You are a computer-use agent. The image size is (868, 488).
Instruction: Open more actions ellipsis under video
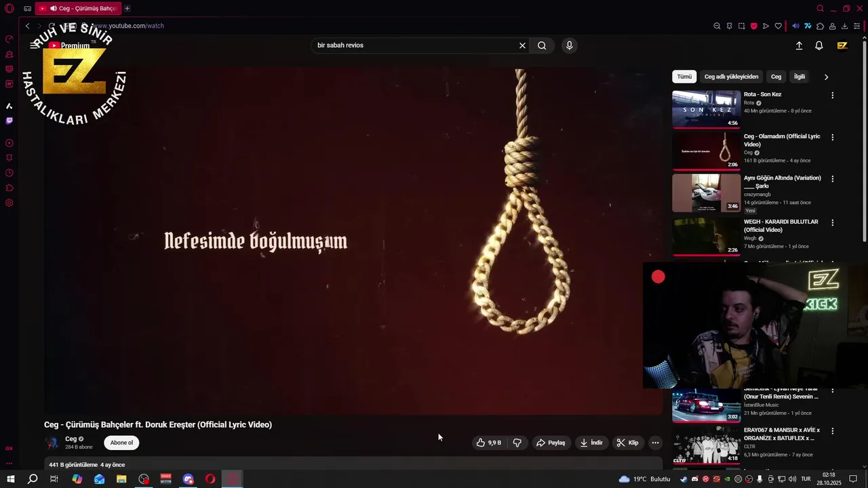click(655, 443)
